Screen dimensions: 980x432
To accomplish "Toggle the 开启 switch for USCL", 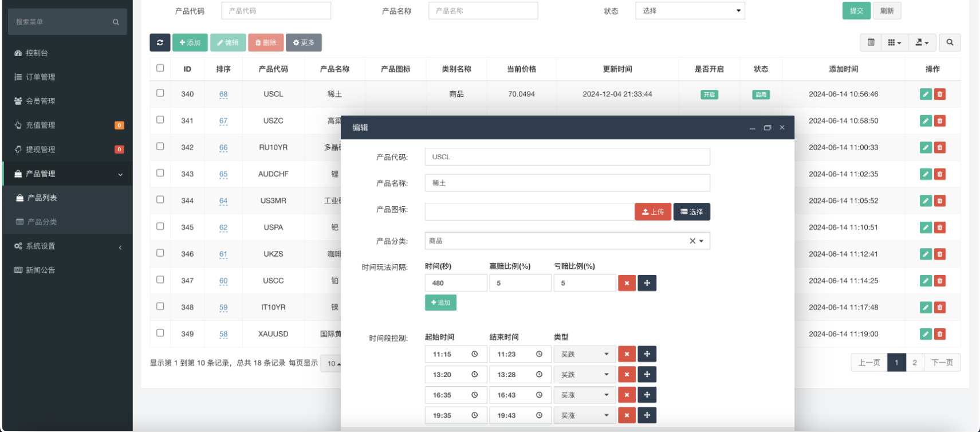I will (709, 95).
